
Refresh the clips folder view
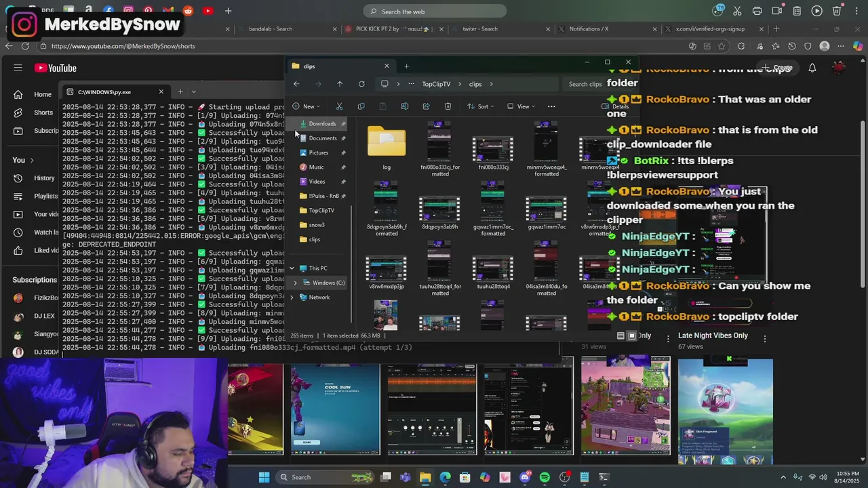(x=361, y=84)
